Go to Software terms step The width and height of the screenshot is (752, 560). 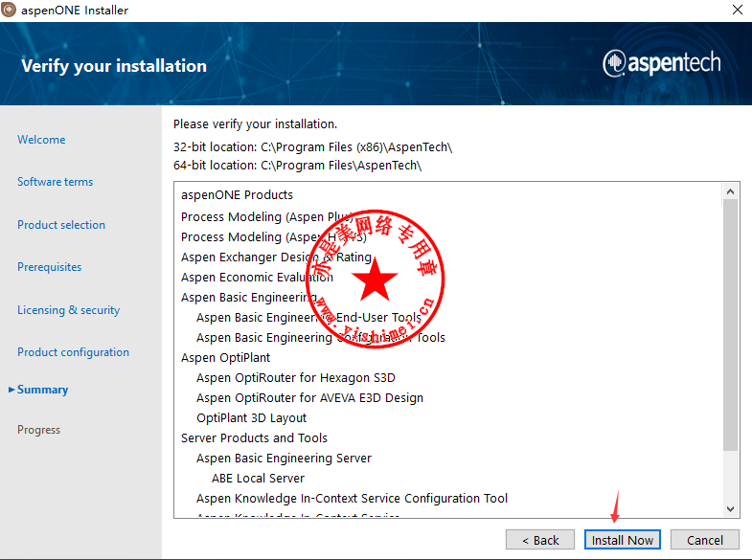pos(56,182)
